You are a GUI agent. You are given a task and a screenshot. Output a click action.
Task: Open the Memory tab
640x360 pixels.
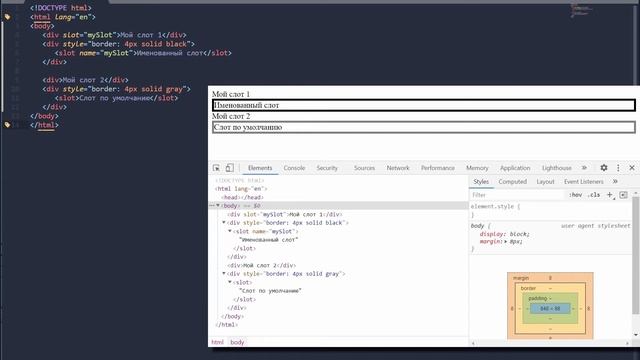pyautogui.click(x=477, y=168)
